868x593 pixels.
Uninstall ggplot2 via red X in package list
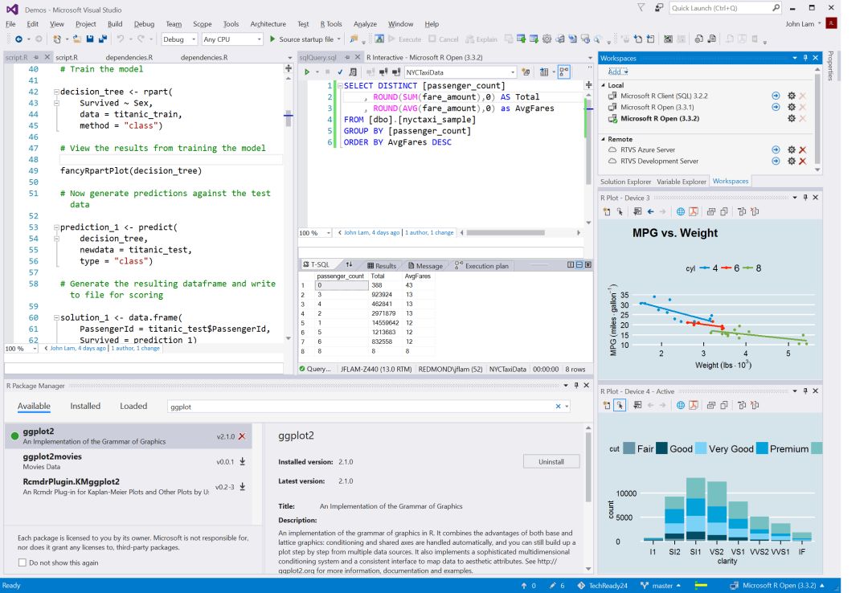(x=242, y=436)
